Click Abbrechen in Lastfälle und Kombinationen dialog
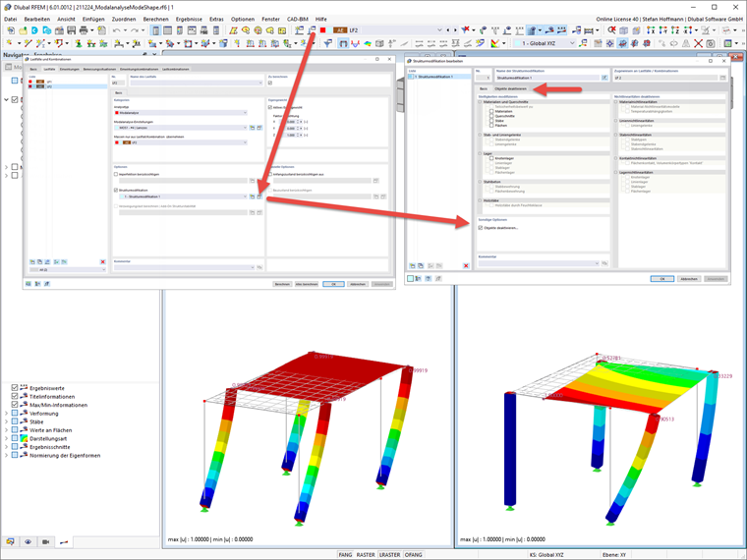Viewport: 747px width, 560px height. pyautogui.click(x=358, y=284)
